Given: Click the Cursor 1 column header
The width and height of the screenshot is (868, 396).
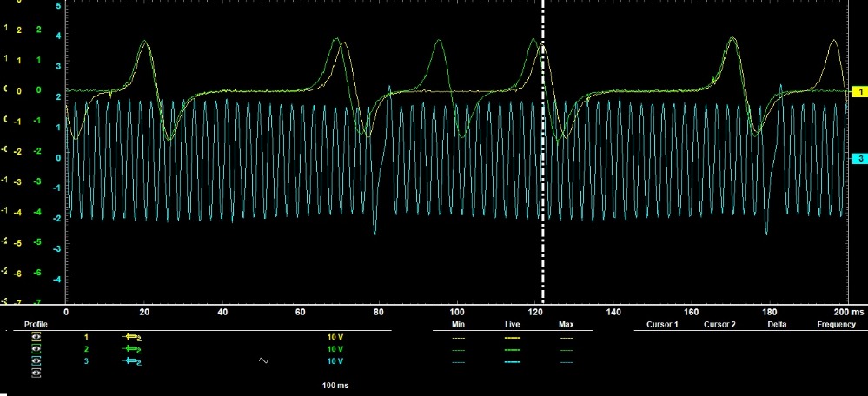Looking at the screenshot, I should [x=662, y=324].
